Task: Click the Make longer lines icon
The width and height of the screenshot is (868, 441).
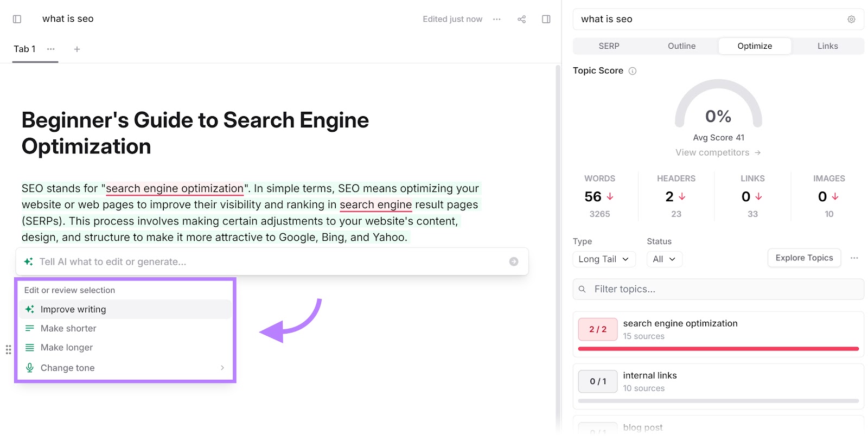Action: coord(30,347)
